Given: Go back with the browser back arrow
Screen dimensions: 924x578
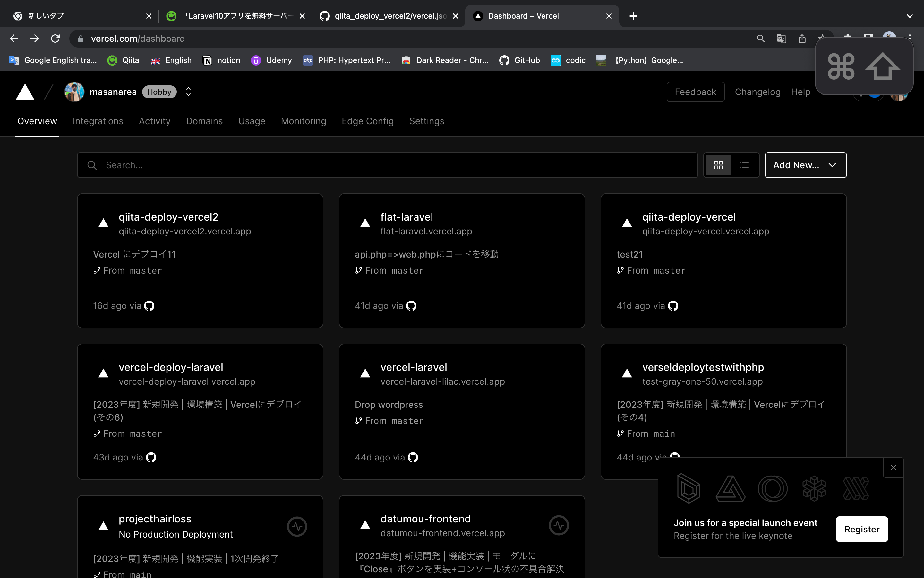Looking at the screenshot, I should [14, 39].
